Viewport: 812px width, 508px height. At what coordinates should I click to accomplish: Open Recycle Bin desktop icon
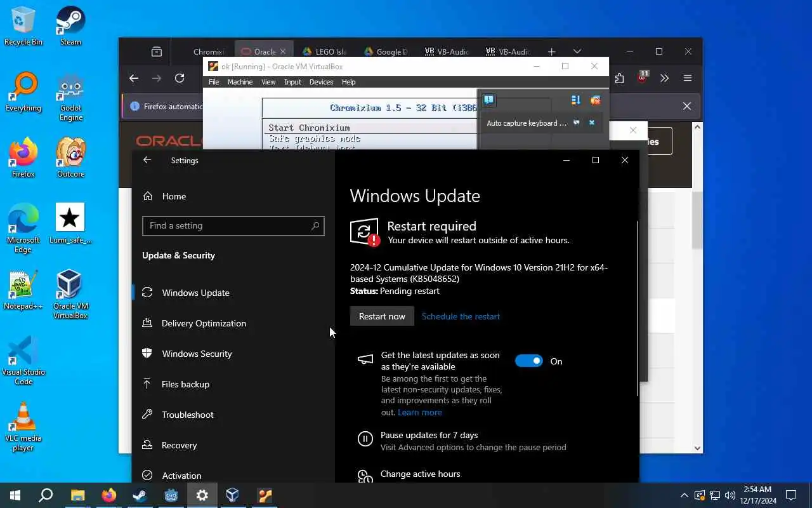pyautogui.click(x=23, y=26)
